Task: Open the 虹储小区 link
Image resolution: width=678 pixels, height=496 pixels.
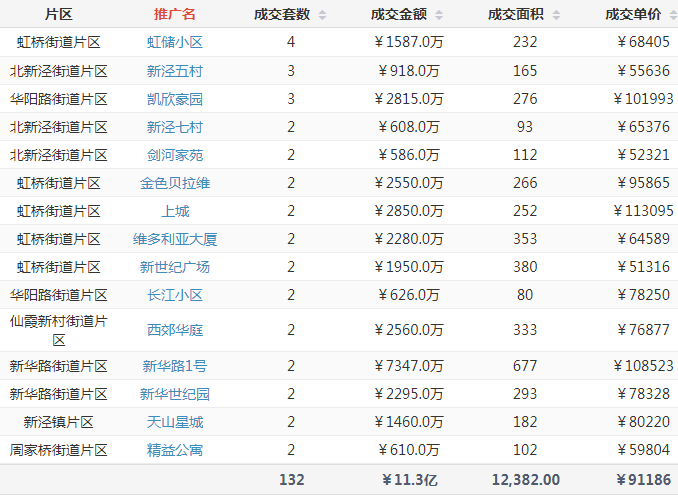Action: [175, 42]
